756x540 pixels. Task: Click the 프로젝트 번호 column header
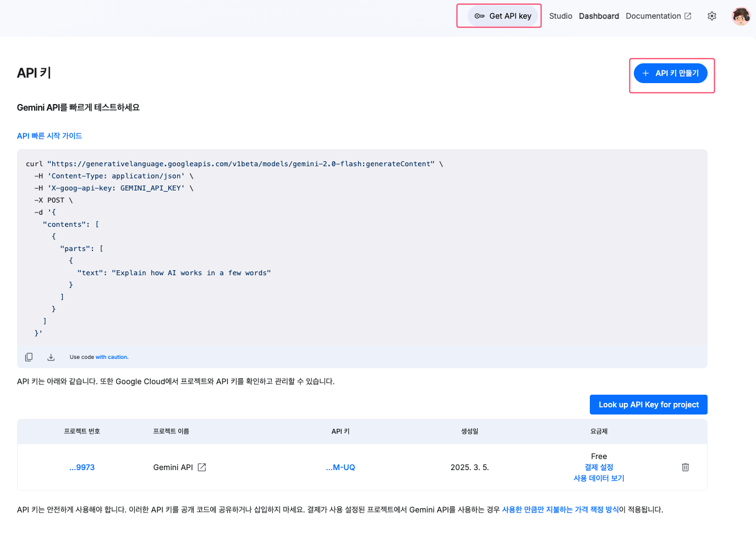point(82,432)
